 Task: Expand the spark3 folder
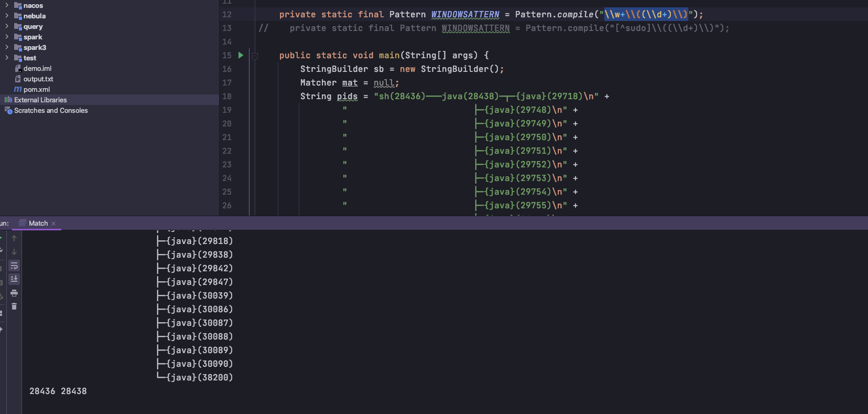[7, 47]
